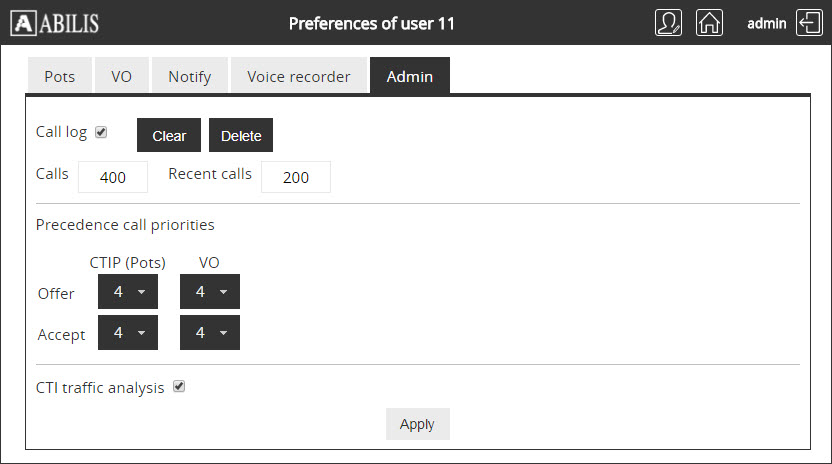Open the Offer VO priority dropdown
Image resolution: width=832 pixels, height=464 pixels.
[210, 292]
